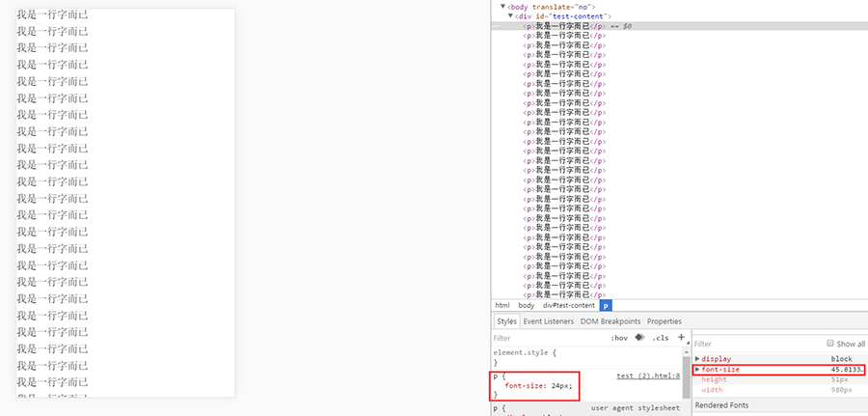Select body in the breadcrumb bar

click(x=527, y=305)
